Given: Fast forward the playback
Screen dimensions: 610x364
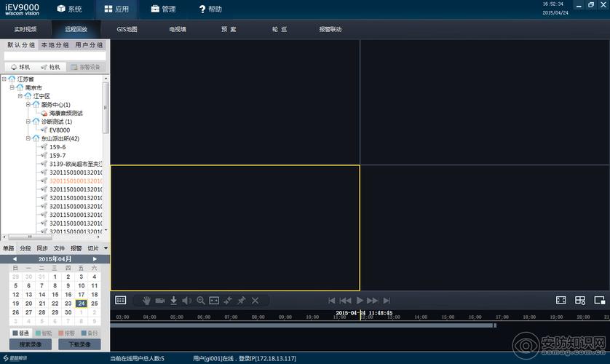Looking at the screenshot, I should 372,300.
